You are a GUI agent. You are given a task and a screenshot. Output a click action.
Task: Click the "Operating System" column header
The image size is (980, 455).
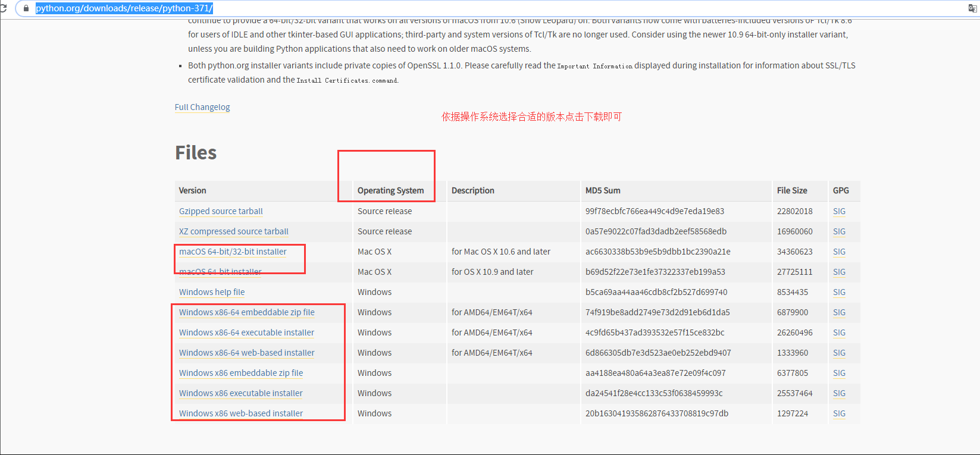(391, 190)
